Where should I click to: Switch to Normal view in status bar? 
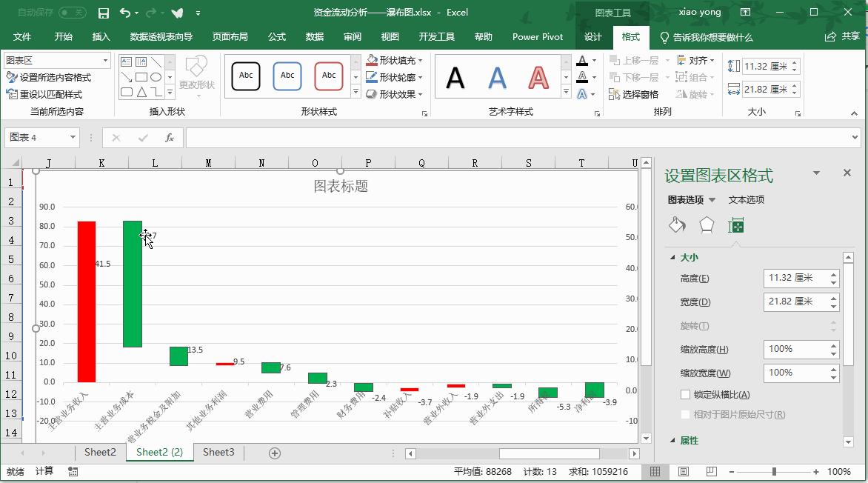[x=655, y=471]
